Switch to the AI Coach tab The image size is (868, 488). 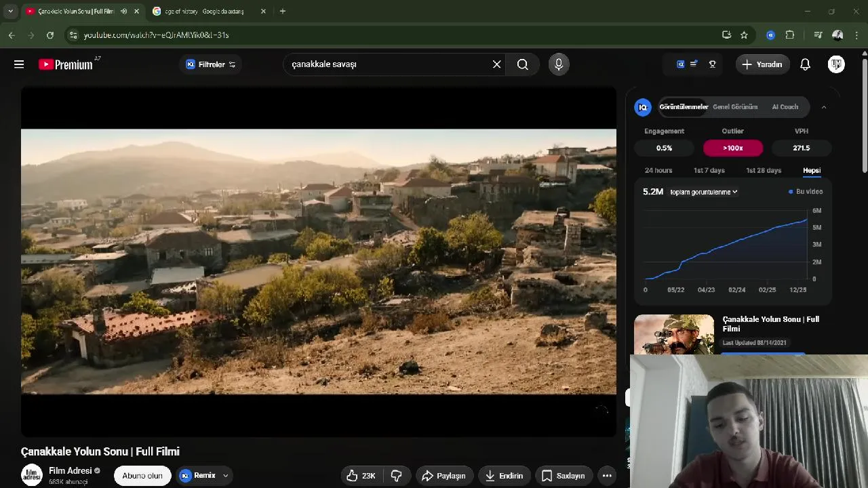[785, 107]
